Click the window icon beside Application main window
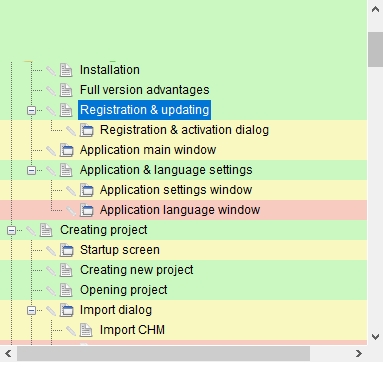The width and height of the screenshot is (383, 370). point(67,150)
